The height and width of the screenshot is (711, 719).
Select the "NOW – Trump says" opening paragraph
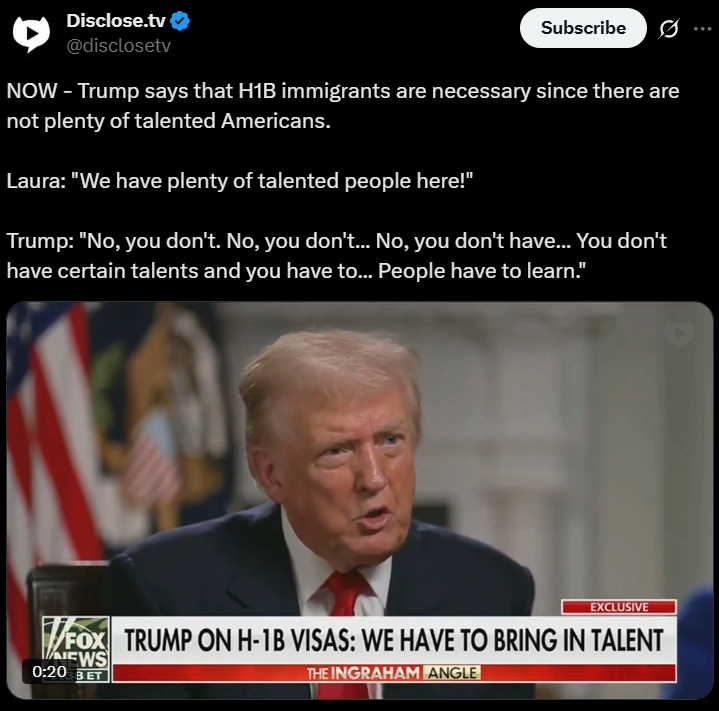[343, 106]
